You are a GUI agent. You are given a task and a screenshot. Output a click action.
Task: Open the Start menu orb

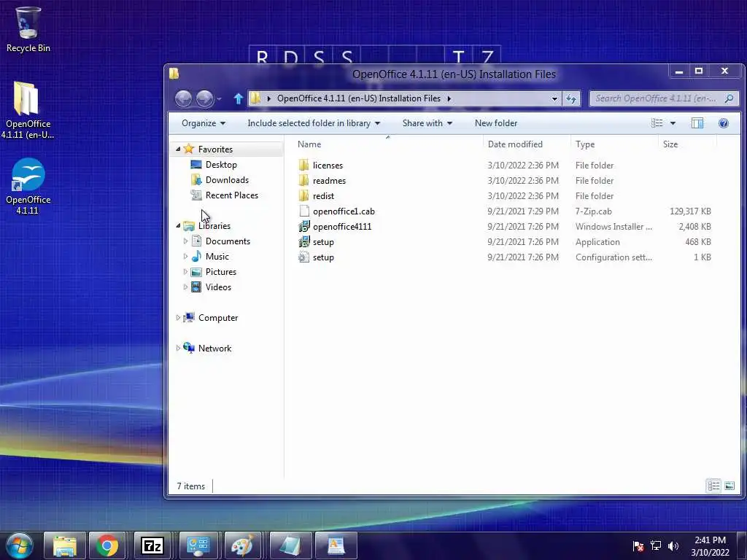(20, 545)
